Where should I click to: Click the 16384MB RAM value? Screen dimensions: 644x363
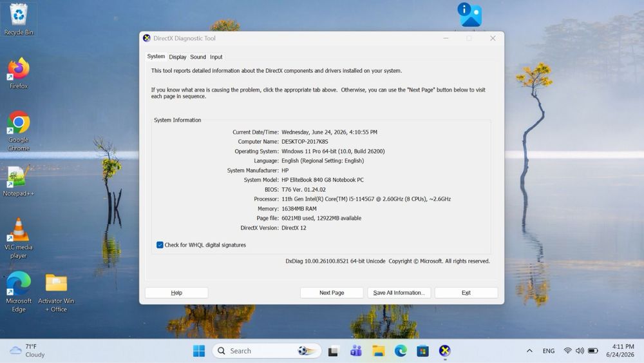(x=299, y=209)
